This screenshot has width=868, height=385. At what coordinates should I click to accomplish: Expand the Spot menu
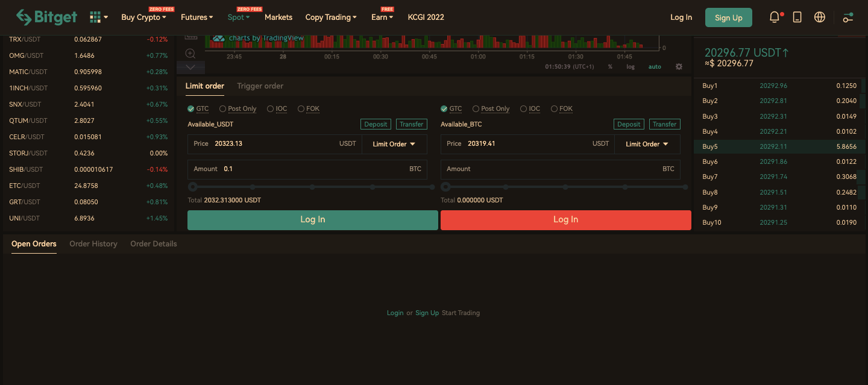pyautogui.click(x=239, y=17)
